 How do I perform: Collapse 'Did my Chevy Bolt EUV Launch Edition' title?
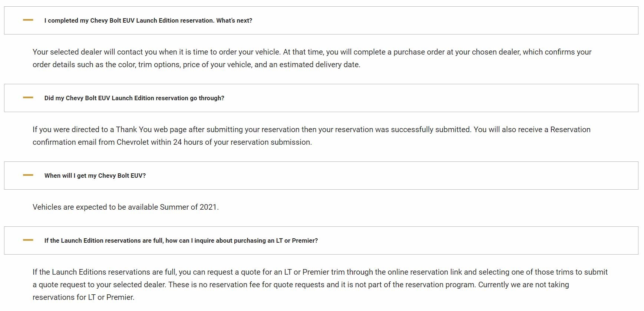coord(134,98)
